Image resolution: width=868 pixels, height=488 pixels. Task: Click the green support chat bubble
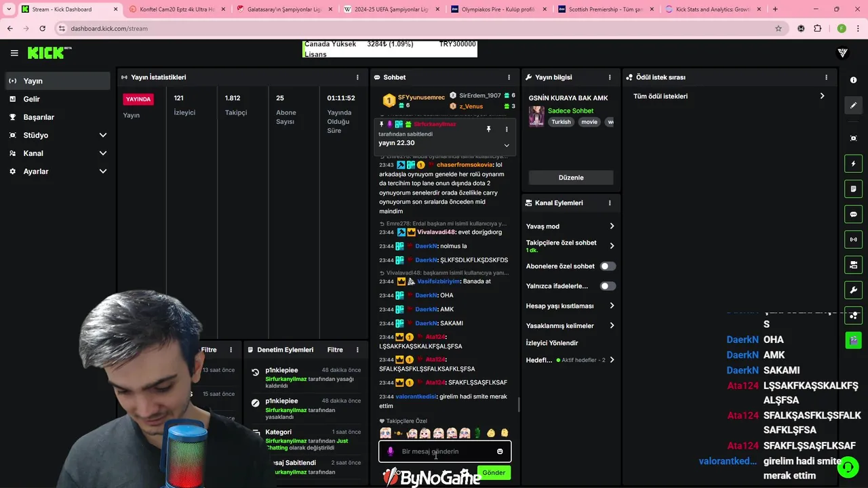[x=848, y=467]
